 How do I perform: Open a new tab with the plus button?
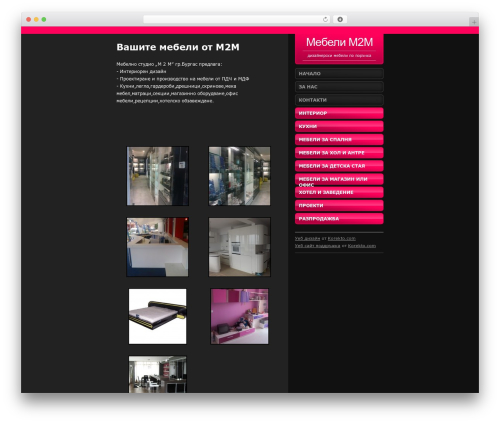(474, 22)
